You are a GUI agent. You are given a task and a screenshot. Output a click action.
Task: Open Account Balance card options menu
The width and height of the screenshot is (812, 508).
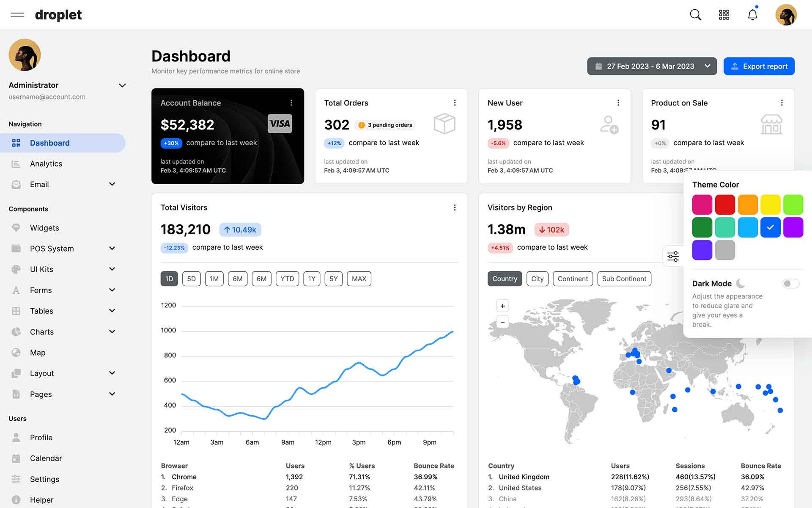click(291, 103)
